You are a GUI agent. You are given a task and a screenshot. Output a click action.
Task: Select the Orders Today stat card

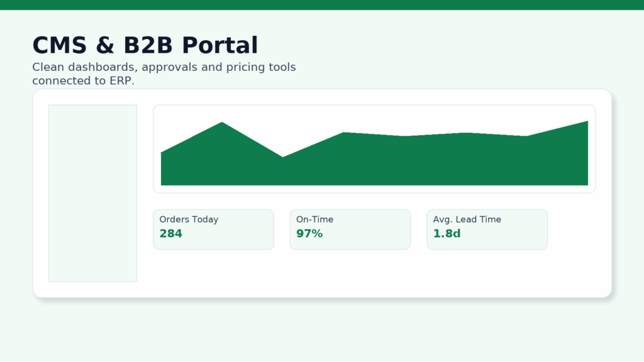(x=213, y=229)
